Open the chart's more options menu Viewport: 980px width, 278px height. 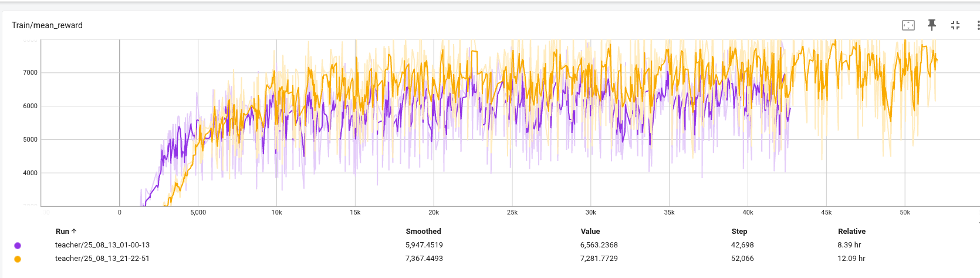(x=978, y=25)
